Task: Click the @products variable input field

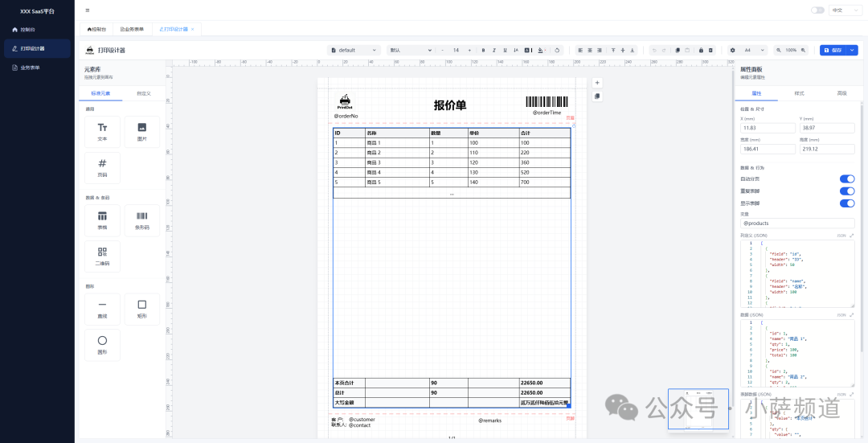Action: click(798, 224)
